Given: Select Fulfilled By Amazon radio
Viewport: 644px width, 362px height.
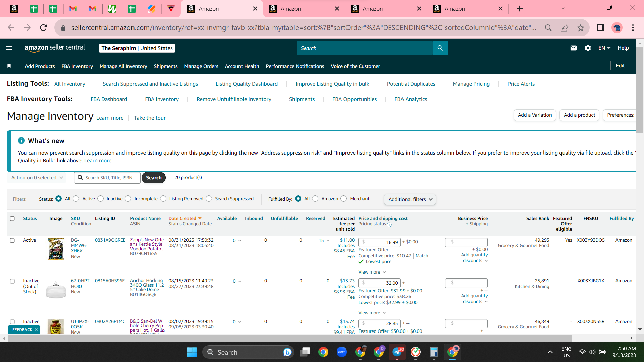Looking at the screenshot, I should pyautogui.click(x=315, y=199).
